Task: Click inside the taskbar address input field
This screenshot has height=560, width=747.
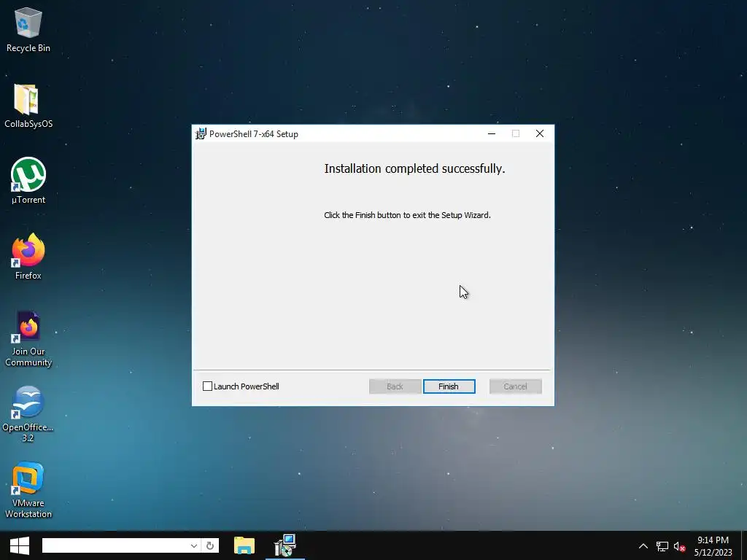Action: click(115, 545)
